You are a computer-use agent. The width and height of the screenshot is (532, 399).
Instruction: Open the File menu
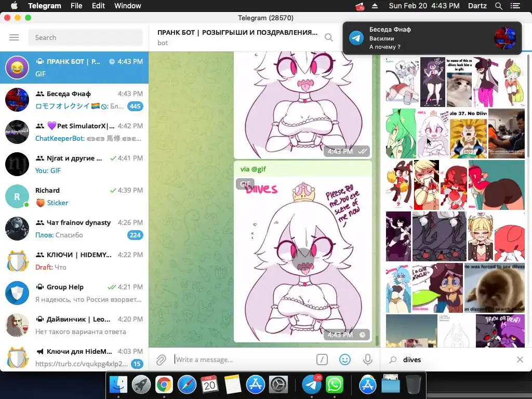click(x=76, y=6)
